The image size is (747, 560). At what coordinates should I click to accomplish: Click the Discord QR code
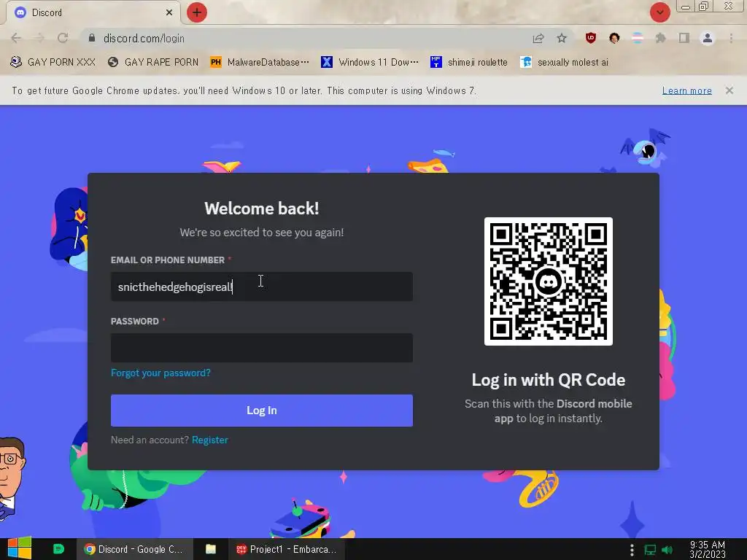point(549,281)
